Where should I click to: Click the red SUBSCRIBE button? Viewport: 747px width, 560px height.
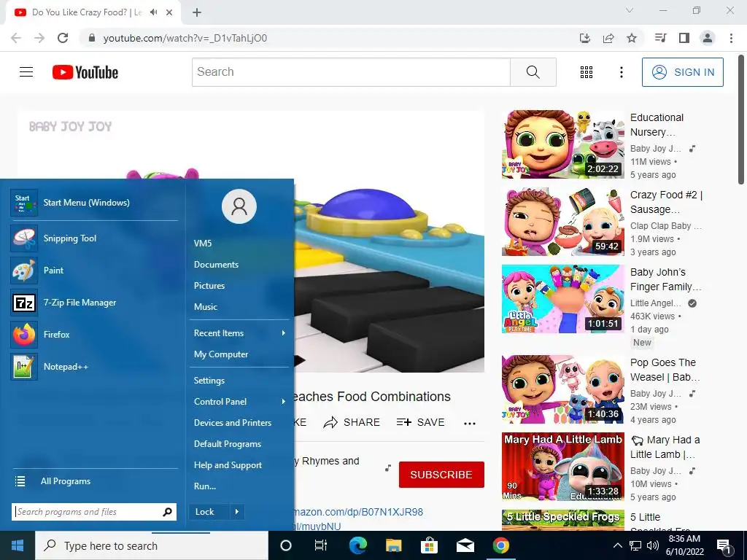pyautogui.click(x=441, y=475)
